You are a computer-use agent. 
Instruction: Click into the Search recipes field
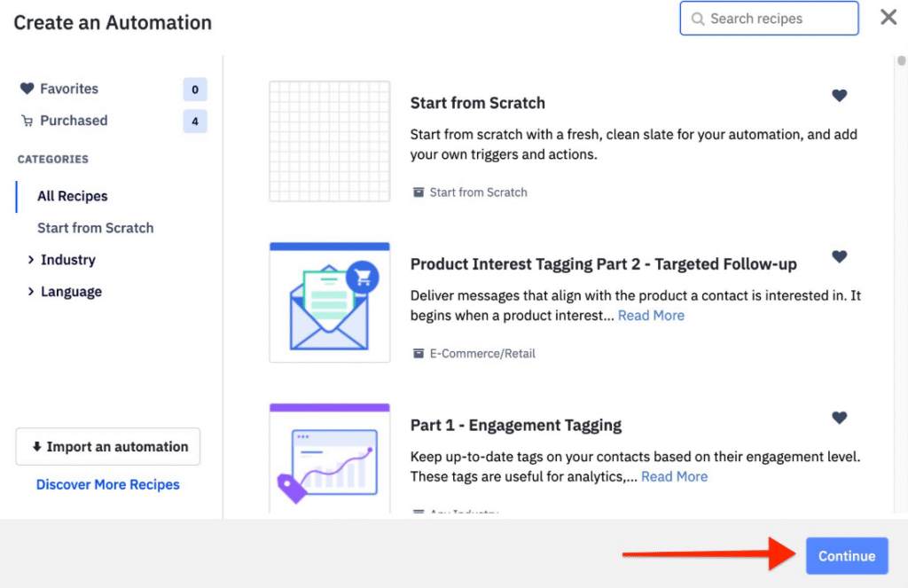point(769,19)
